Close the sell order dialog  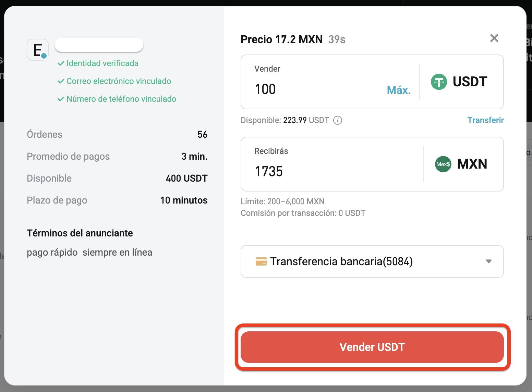[x=494, y=38]
